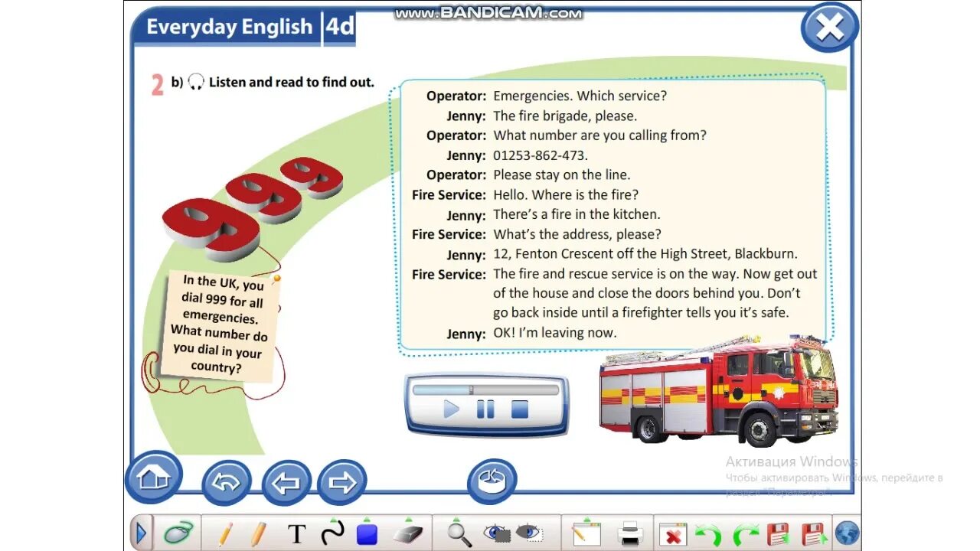Click 'What's the address, please?'
The height and width of the screenshot is (551, 980).
point(577,234)
